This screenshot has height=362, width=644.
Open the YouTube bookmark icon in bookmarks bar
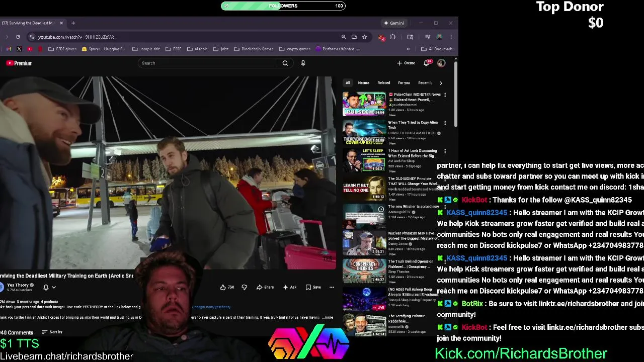(30, 49)
